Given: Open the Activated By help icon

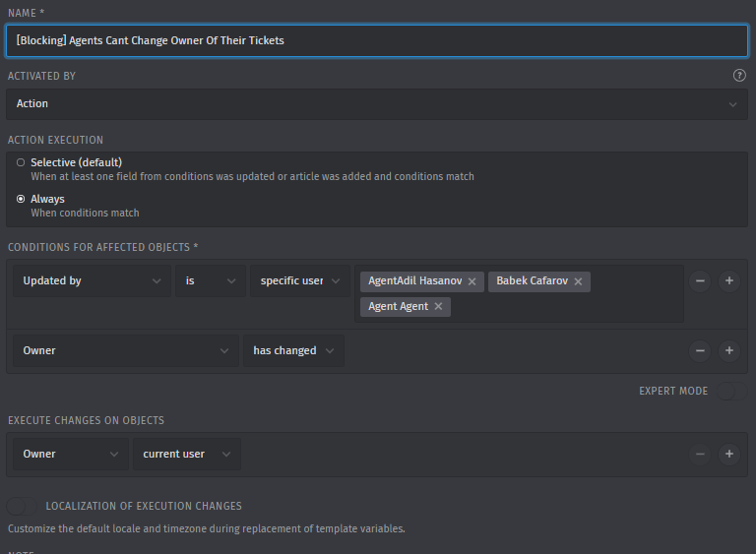Looking at the screenshot, I should click(739, 76).
